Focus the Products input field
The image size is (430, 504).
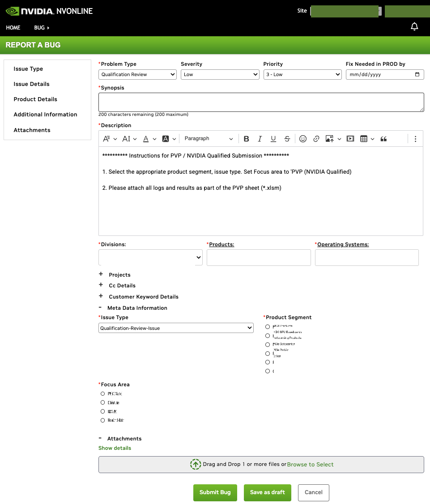point(259,257)
